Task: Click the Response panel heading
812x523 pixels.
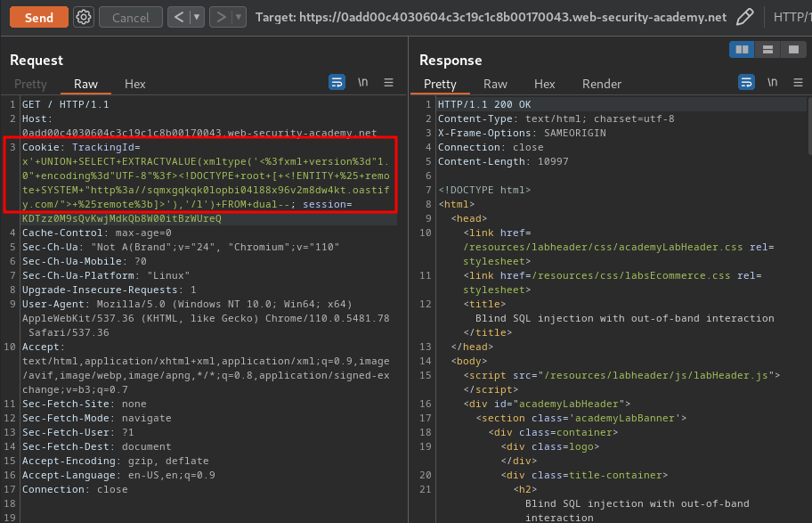Action: point(451,60)
